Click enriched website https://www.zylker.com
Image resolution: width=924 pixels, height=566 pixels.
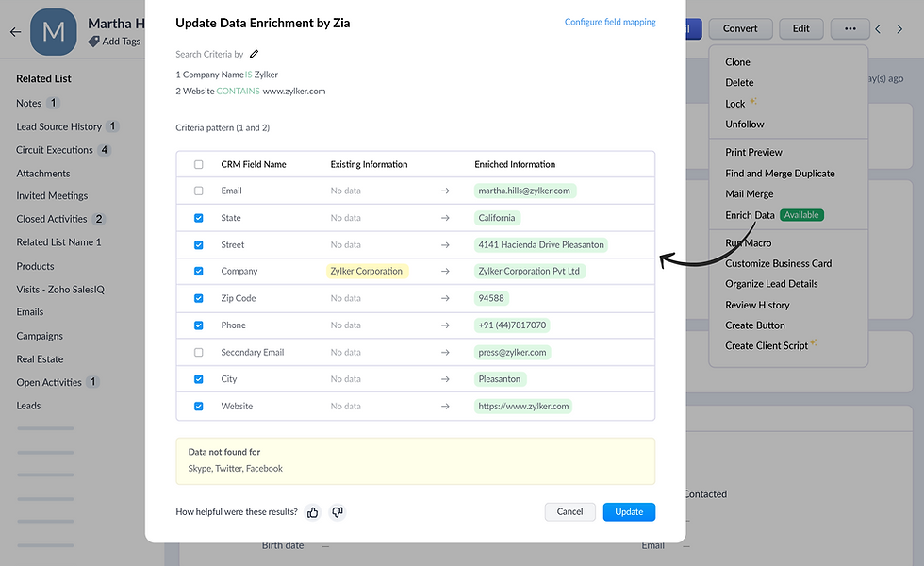(523, 407)
